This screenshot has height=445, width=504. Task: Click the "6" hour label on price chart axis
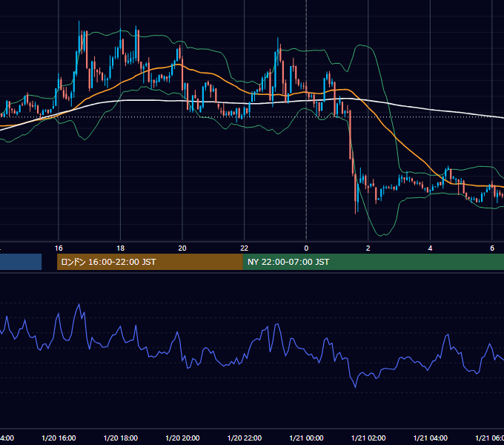(x=492, y=248)
